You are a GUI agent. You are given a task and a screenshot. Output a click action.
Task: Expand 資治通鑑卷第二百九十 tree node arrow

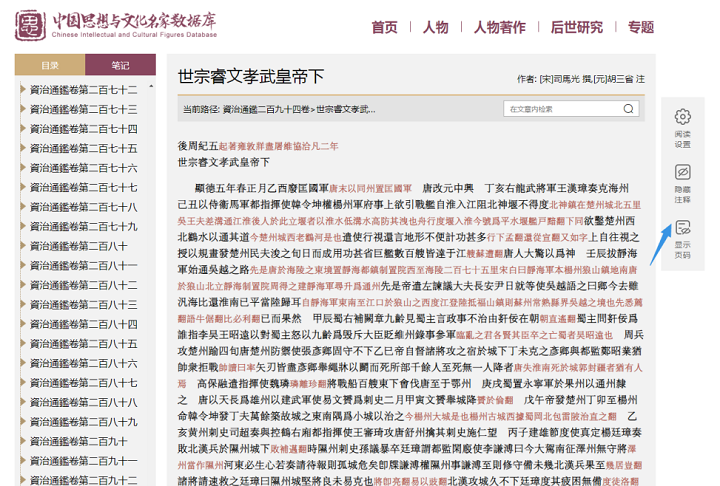click(x=23, y=441)
